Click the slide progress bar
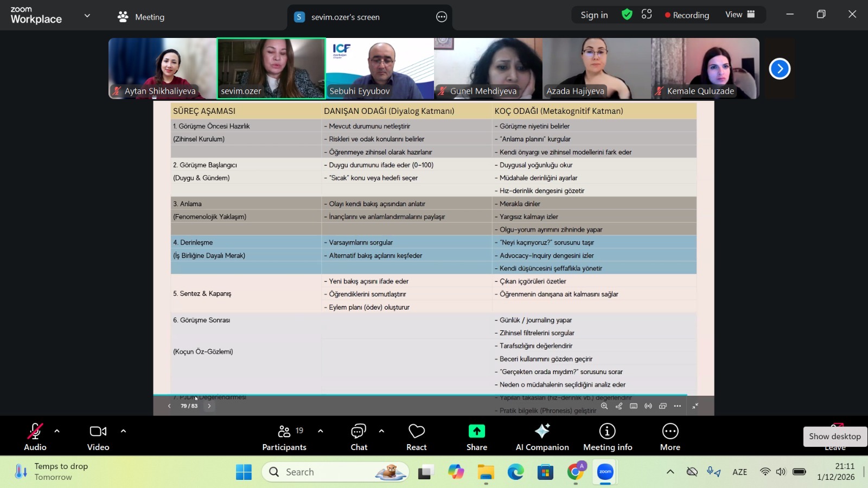 420,395
